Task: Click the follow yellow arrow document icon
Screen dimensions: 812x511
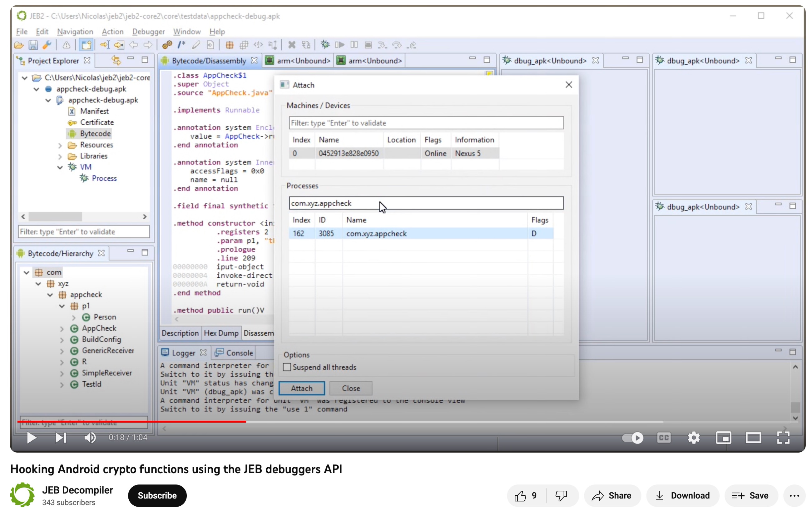Action: tap(119, 45)
